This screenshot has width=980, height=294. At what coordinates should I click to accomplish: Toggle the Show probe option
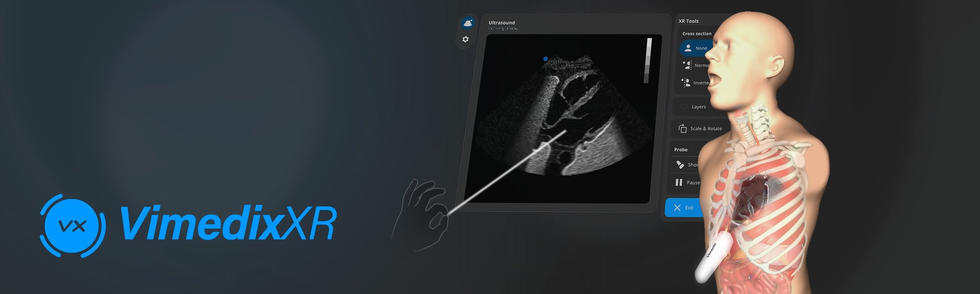click(x=687, y=165)
